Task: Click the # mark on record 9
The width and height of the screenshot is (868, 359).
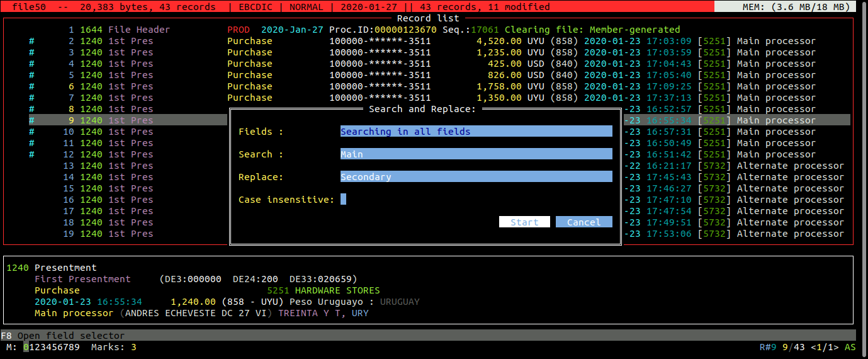Action: [31, 120]
